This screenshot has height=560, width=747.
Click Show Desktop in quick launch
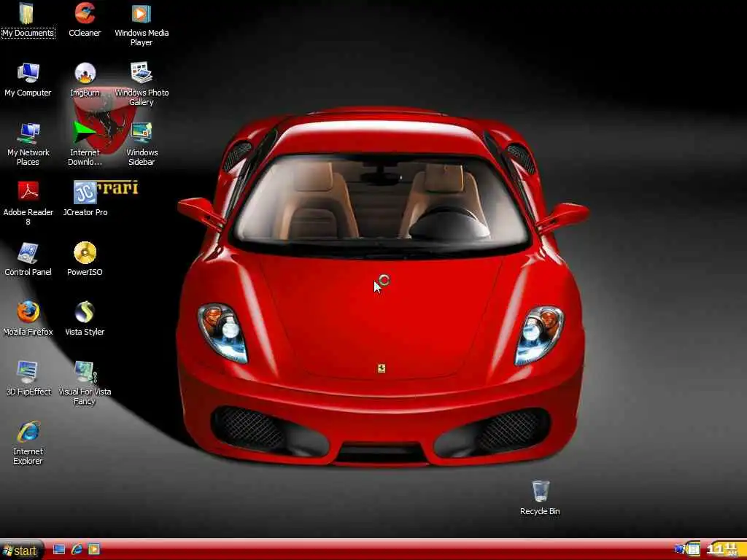point(59,550)
